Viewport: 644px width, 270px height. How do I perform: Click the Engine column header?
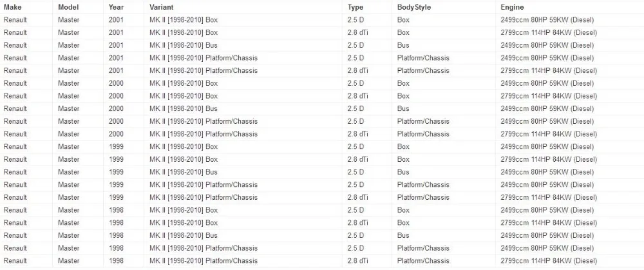(x=570, y=7)
